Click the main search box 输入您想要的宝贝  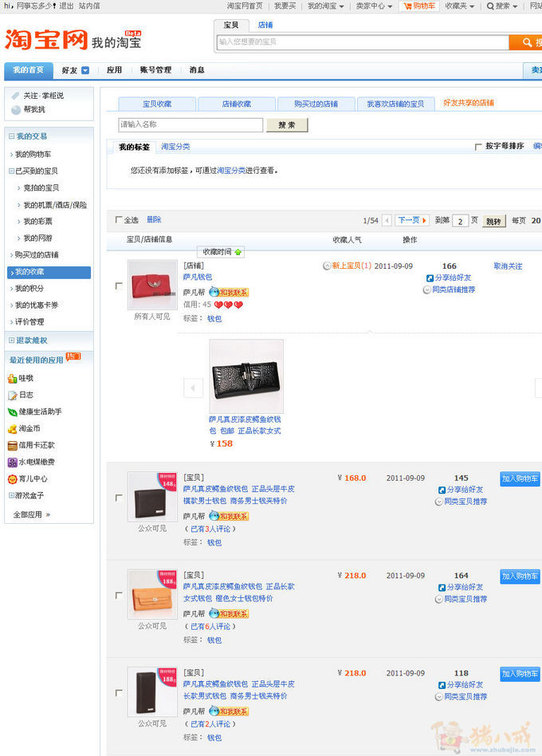(363, 42)
